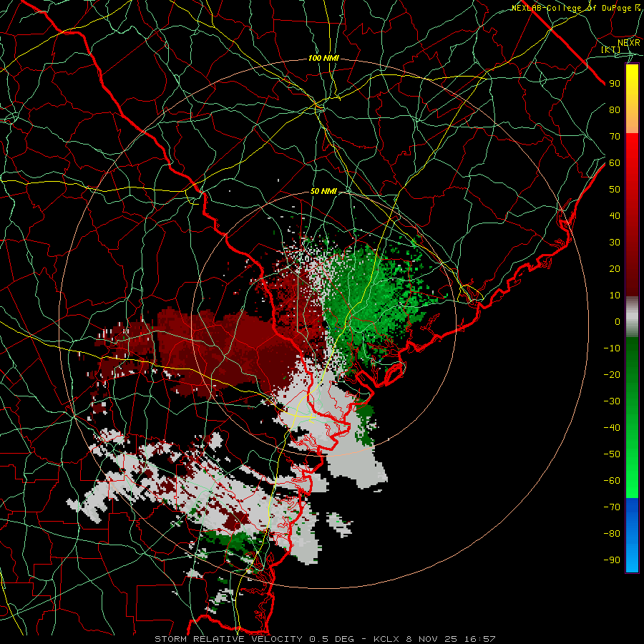Click the 70 value on velocity scale
644x644 pixels.
point(615,137)
